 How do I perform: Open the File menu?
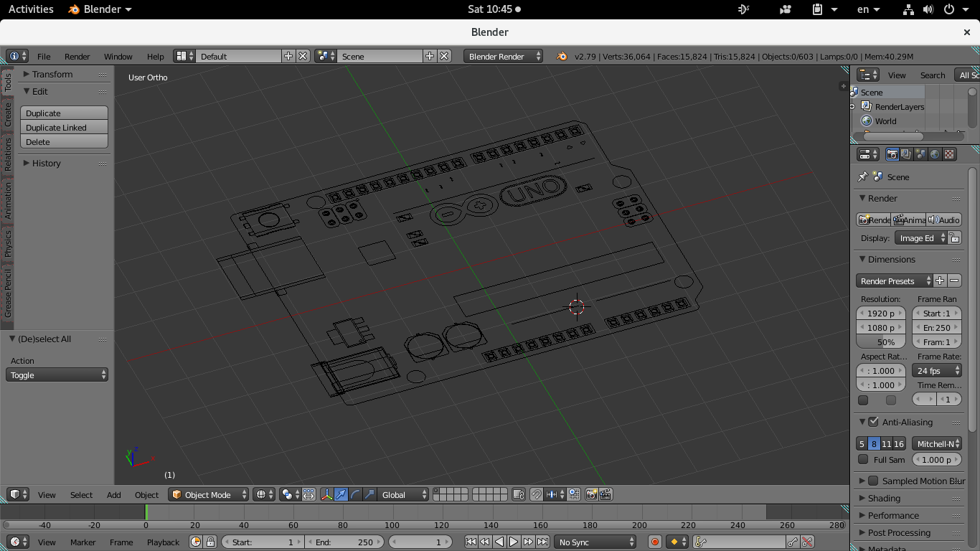[x=44, y=56]
